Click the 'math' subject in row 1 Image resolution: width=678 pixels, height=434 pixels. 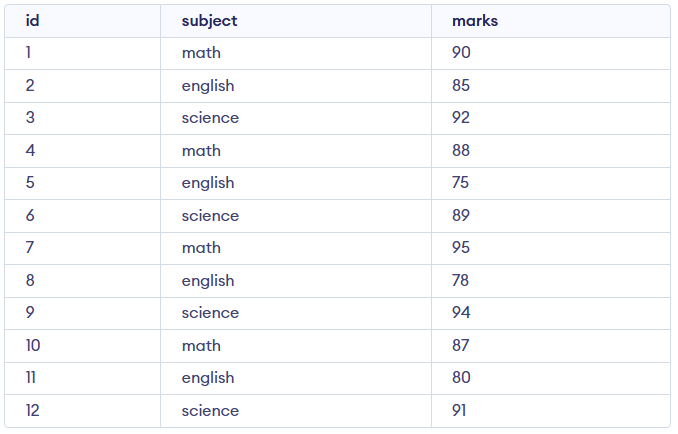coord(201,53)
